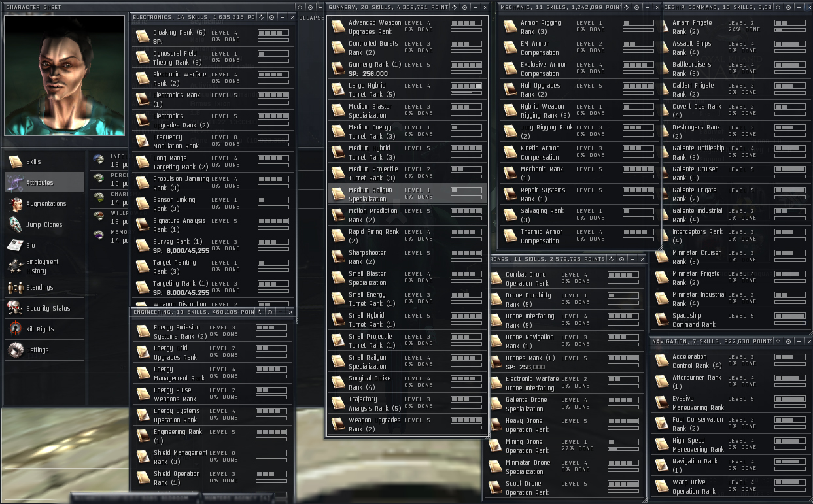Select the Survey Rank (1) skill row
Viewport: 813px width, 504px height.
click(x=213, y=245)
